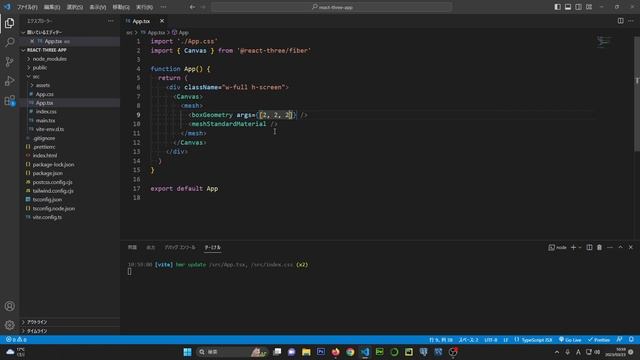
Task: Click Prettier status bar item
Action: 599,340
